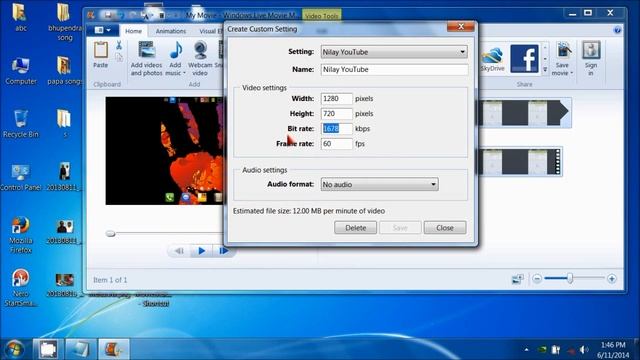Choose the Close button in the dialog
This screenshot has width=640, height=360.
click(444, 228)
